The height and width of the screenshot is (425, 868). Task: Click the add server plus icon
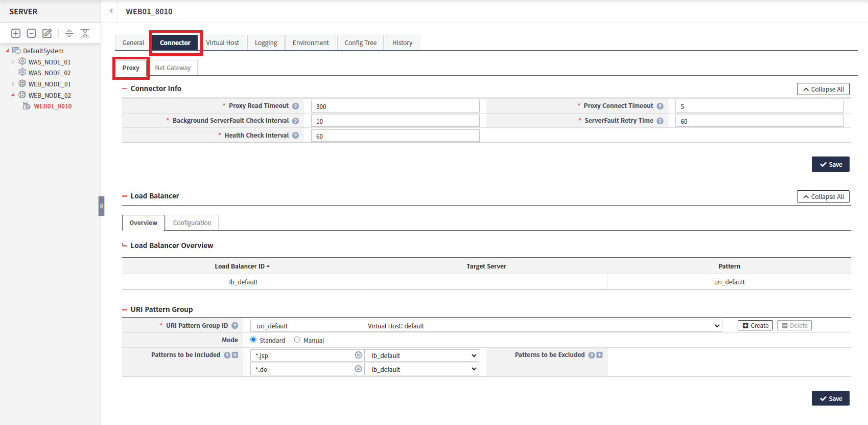click(x=16, y=33)
